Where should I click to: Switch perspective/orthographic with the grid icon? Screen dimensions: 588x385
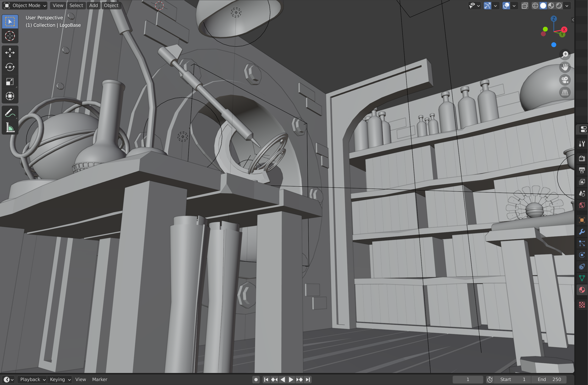tap(565, 93)
